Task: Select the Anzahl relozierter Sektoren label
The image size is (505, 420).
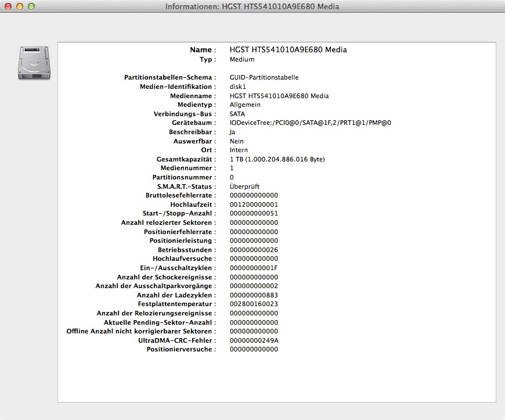Action: point(168,222)
